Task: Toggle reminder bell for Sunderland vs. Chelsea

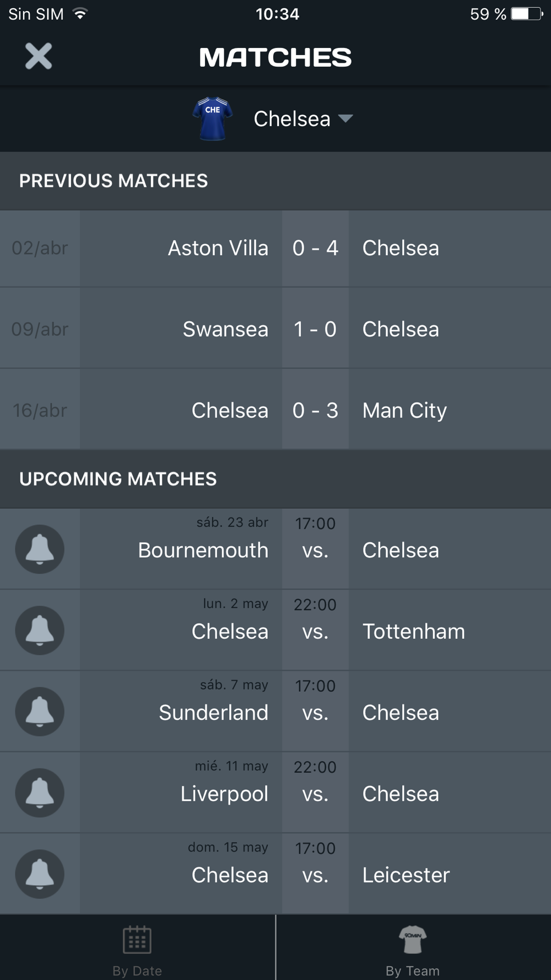Action: pyautogui.click(x=40, y=712)
